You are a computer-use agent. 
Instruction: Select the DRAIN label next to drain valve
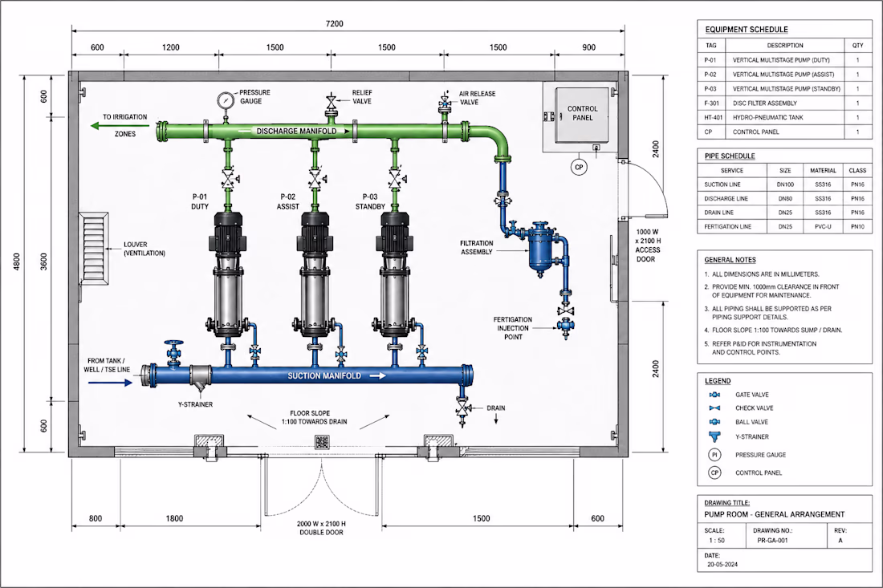coord(495,408)
